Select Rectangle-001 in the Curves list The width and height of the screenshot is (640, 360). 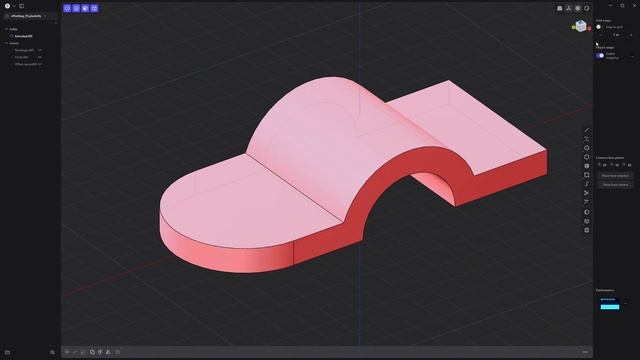(24, 50)
